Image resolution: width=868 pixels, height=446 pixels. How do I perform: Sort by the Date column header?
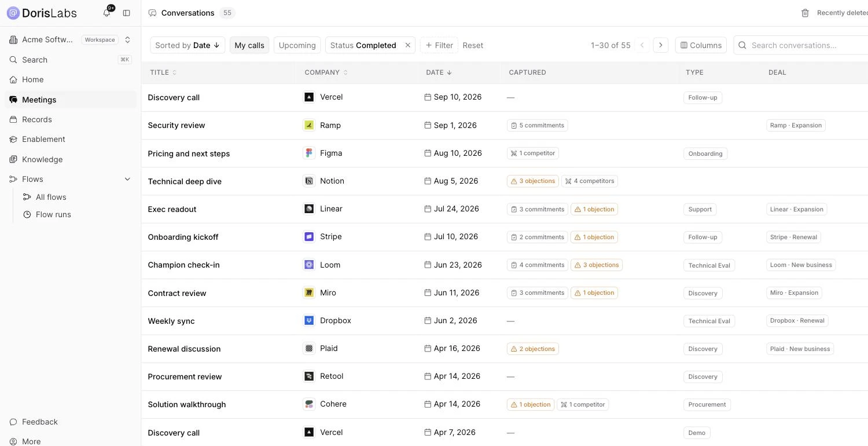click(x=439, y=72)
